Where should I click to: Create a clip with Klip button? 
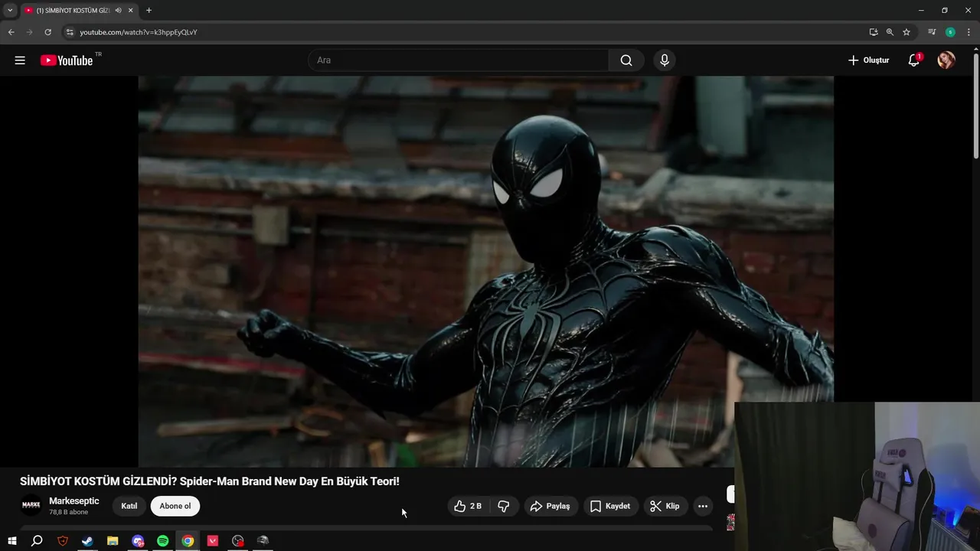click(x=665, y=506)
